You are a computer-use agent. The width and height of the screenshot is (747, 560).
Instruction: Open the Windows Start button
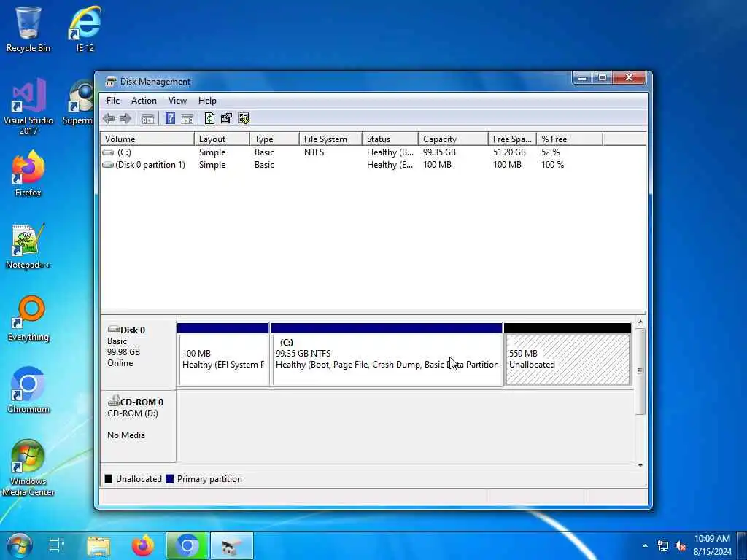coord(19,545)
